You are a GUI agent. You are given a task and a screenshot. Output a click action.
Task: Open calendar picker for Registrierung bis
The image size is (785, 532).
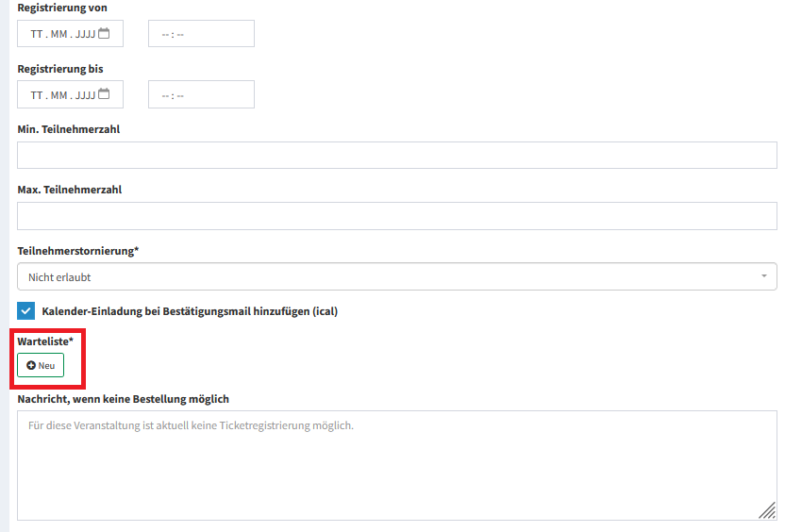(x=104, y=94)
